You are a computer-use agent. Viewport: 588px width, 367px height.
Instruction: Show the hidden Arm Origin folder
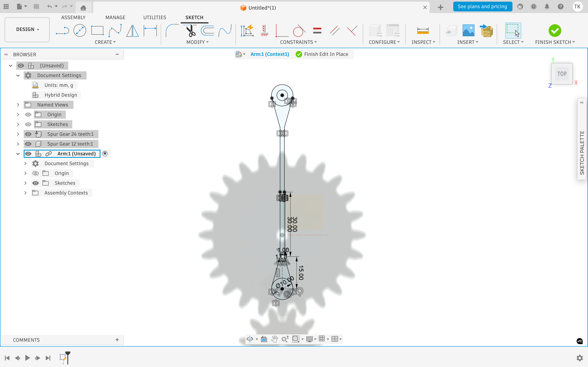click(x=36, y=173)
